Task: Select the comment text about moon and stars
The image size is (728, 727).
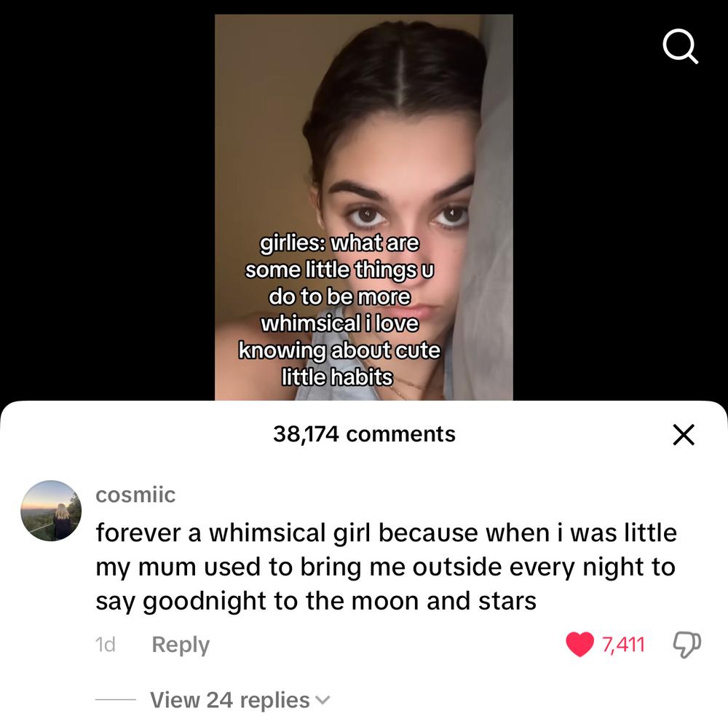Action: pyautogui.click(x=386, y=567)
